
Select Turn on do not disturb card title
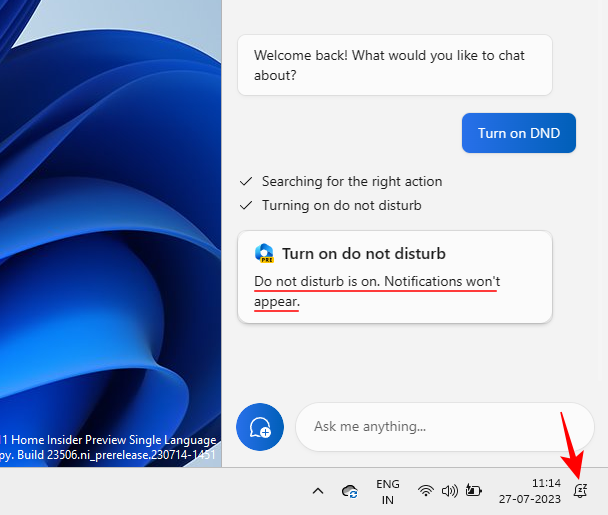point(364,254)
